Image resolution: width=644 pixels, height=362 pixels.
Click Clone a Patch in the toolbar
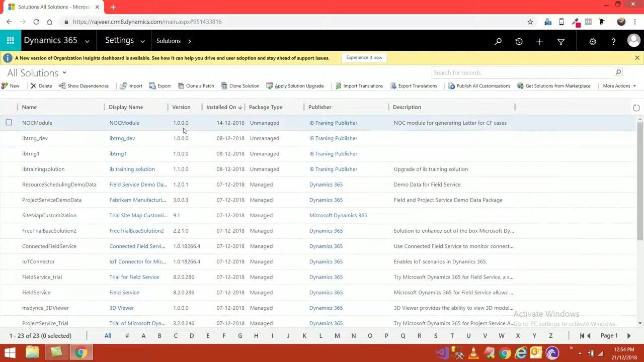coord(196,86)
